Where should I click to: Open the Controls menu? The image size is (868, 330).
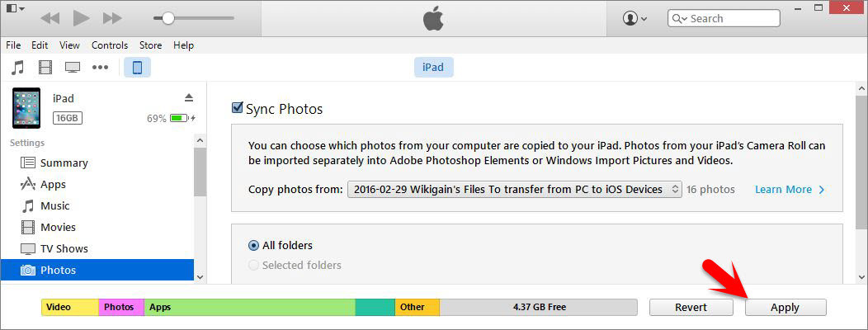click(110, 45)
